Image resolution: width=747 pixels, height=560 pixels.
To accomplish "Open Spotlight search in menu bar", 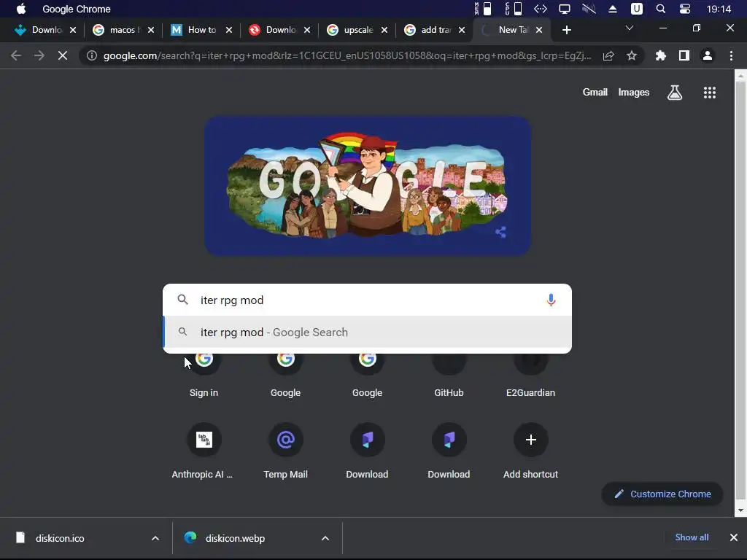I will pos(660,9).
